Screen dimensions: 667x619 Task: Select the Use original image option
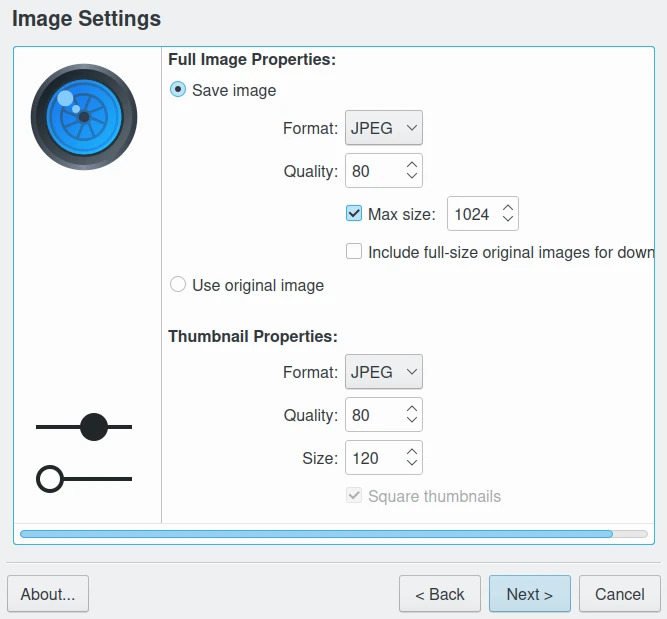pyautogui.click(x=178, y=285)
